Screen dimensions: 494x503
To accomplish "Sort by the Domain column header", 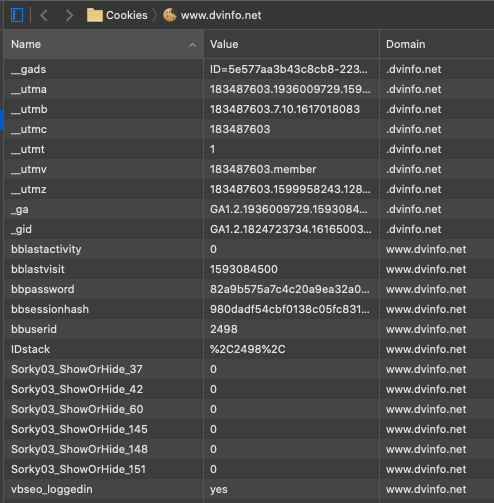I will pyautogui.click(x=437, y=44).
